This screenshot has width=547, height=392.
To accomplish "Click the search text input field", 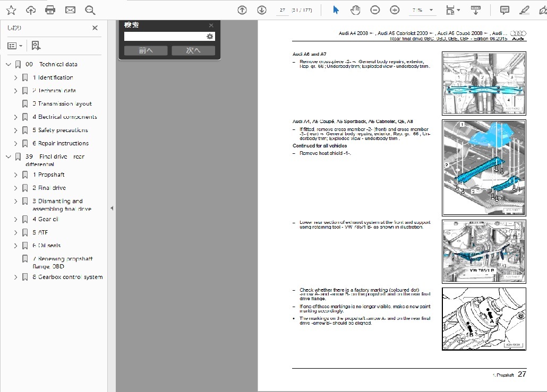I will (165, 36).
